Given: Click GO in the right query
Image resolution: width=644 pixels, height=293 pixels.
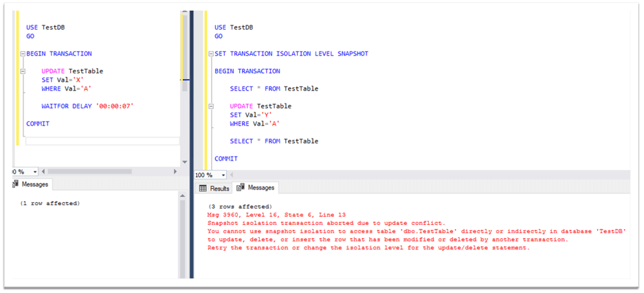Looking at the screenshot, I should coord(219,36).
